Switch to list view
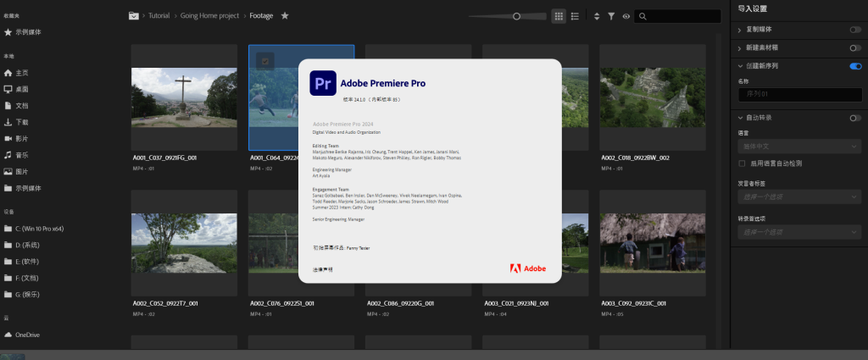Screen dimensions: 868x360 click(x=576, y=17)
